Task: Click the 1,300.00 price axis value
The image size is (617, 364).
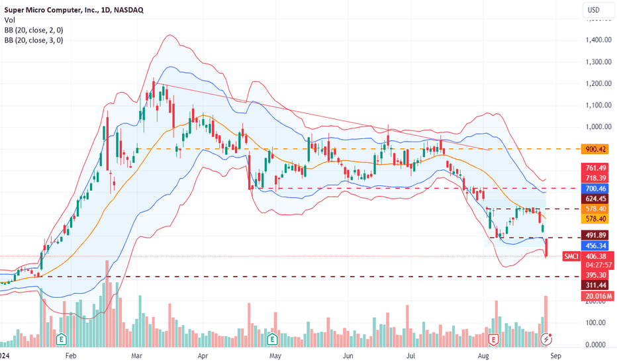Action: click(598, 62)
